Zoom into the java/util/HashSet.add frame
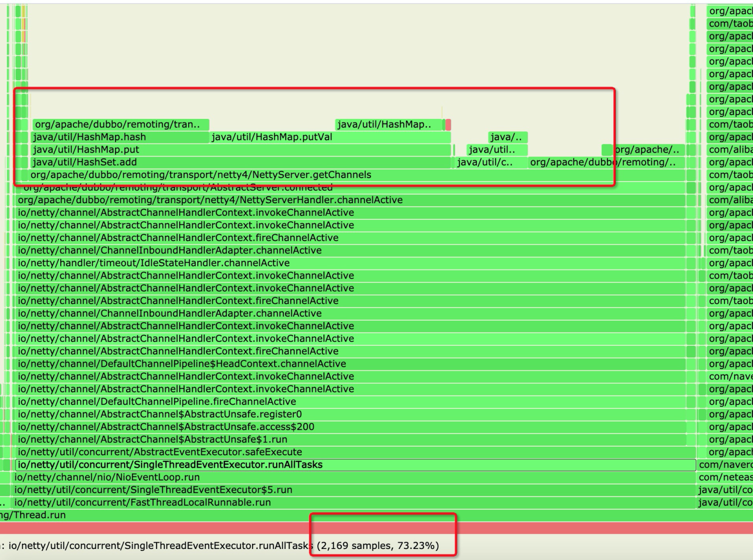This screenshot has height=560, width=753. 240,162
